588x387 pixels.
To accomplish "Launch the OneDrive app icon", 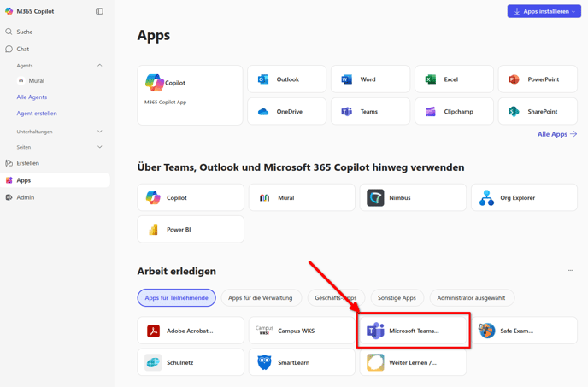I will 263,112.
